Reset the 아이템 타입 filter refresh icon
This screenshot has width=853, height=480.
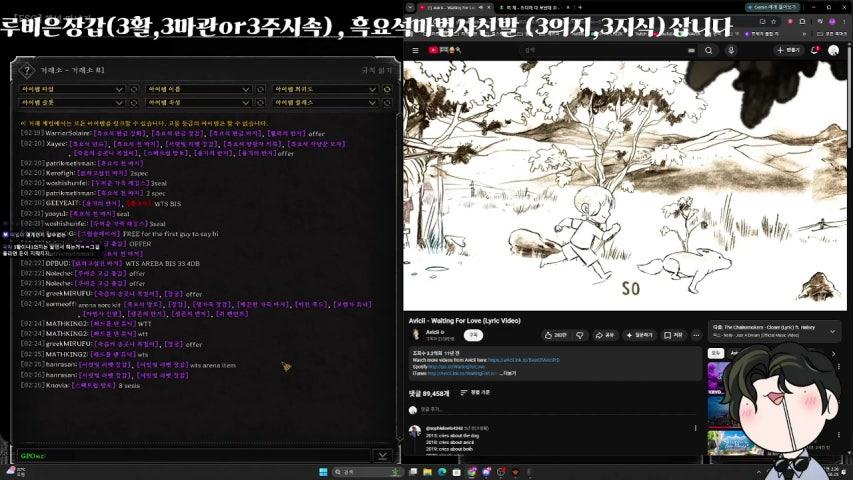[x=134, y=89]
